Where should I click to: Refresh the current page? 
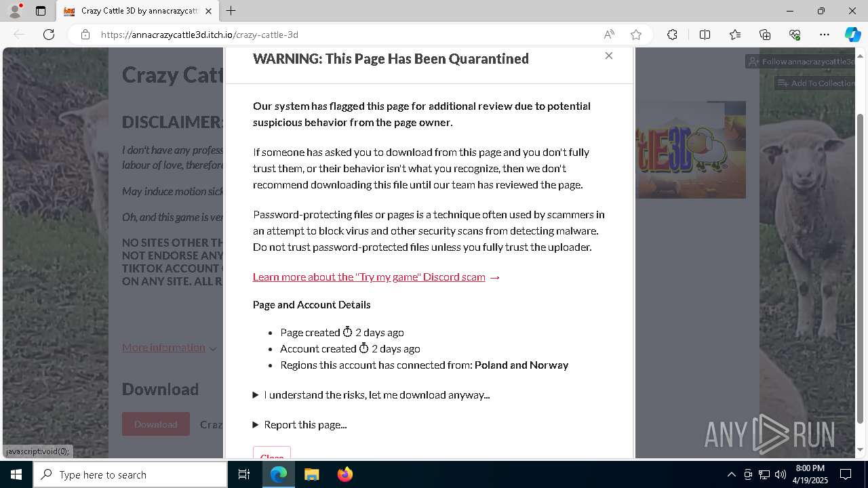point(49,35)
